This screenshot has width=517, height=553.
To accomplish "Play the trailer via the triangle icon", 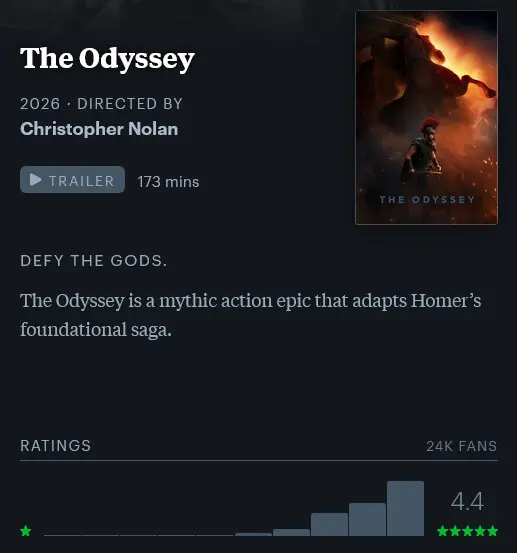I will (35, 180).
